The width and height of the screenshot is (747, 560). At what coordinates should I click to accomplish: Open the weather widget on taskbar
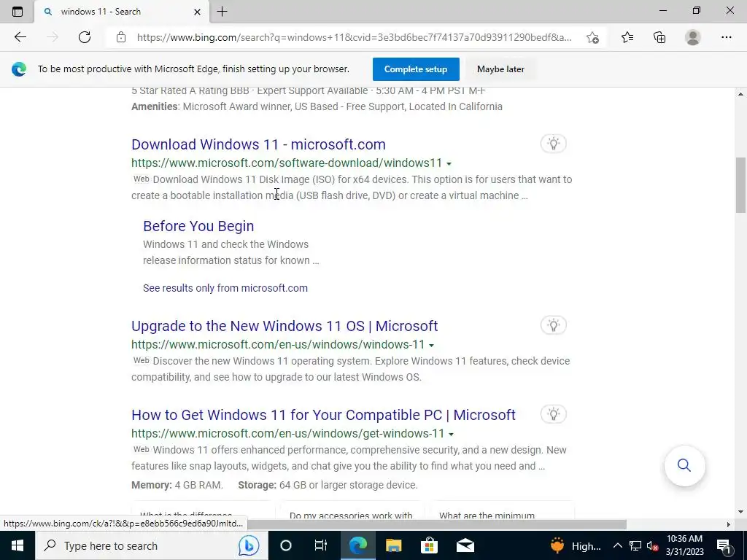[x=576, y=545]
